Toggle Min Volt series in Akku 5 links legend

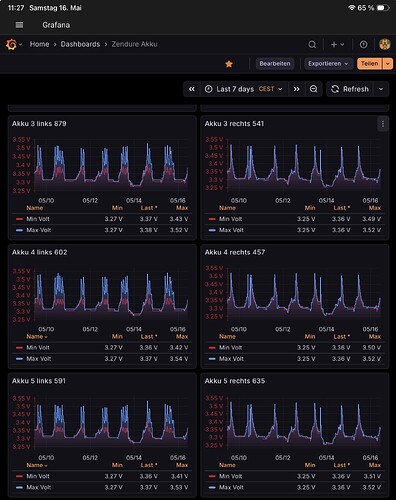38,476
